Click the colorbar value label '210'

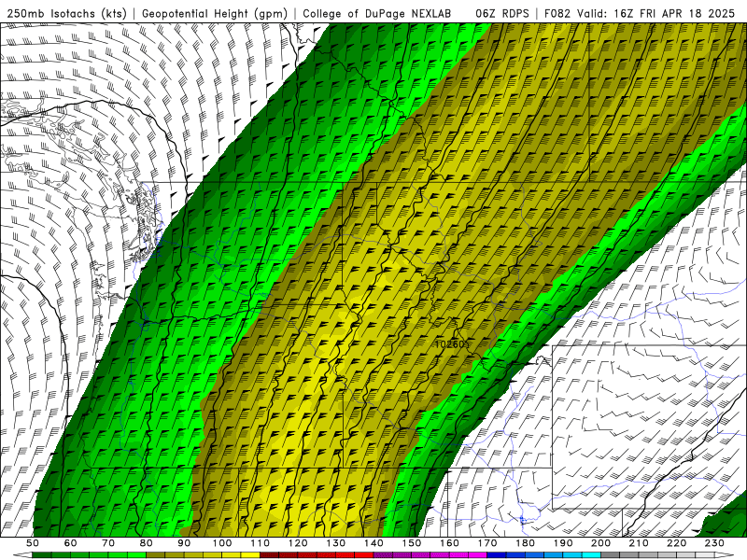[639, 543]
